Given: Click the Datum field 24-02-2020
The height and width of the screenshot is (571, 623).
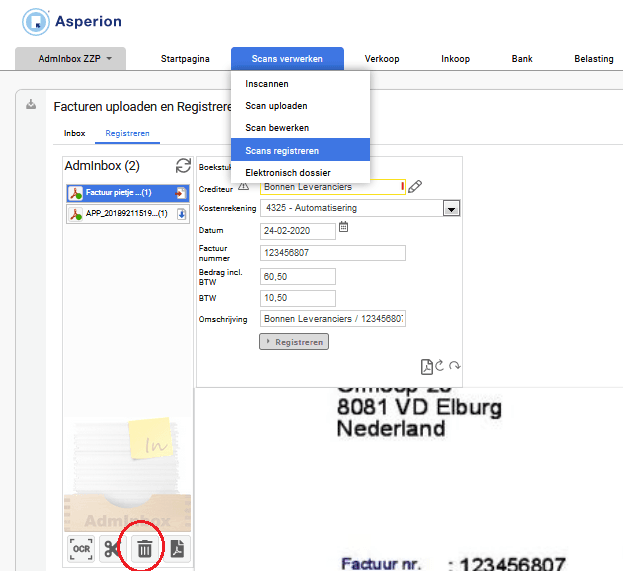Looking at the screenshot, I should click(298, 231).
